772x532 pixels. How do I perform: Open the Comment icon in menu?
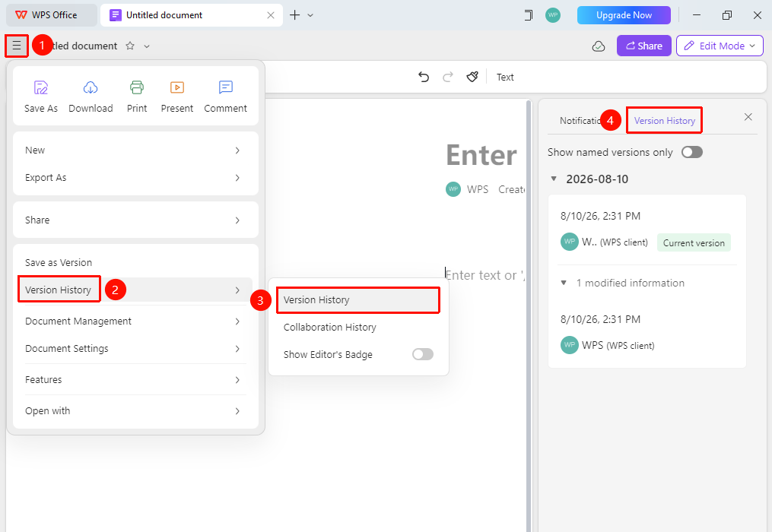coord(225,87)
